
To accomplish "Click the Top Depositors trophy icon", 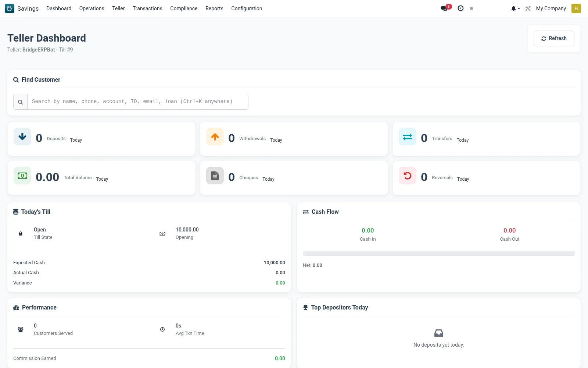I will pyautogui.click(x=305, y=307).
